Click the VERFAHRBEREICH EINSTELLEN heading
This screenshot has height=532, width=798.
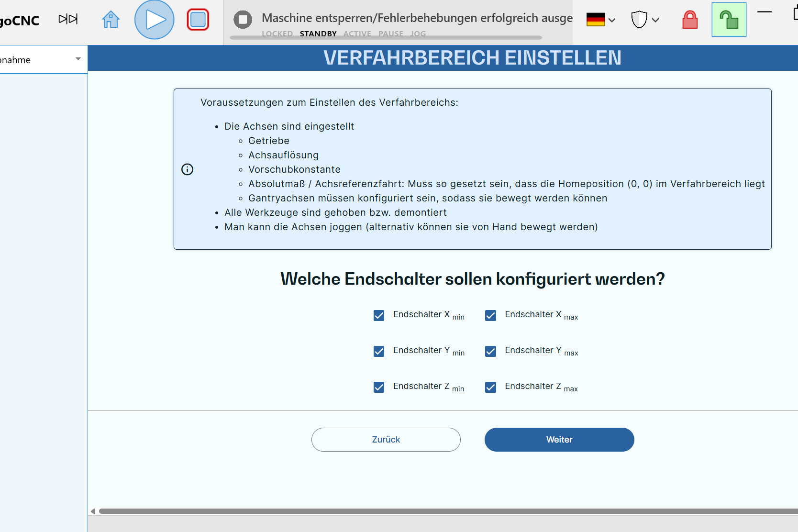(472, 58)
